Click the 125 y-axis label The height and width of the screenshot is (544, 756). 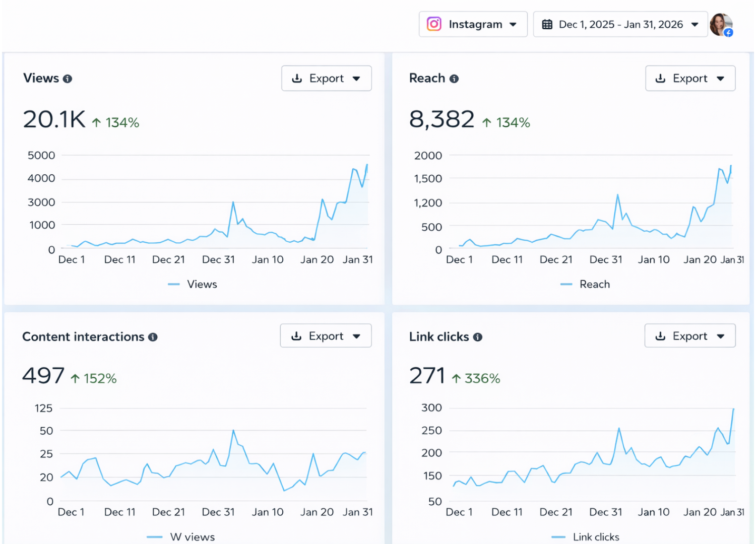pos(43,408)
